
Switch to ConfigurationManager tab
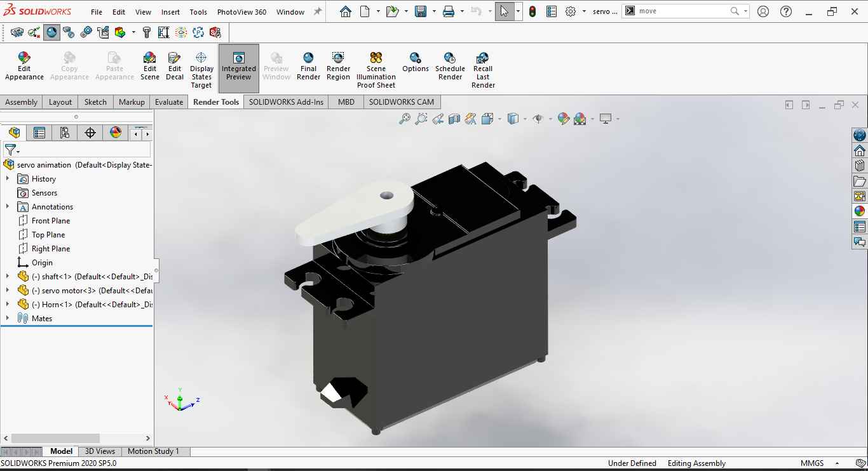click(65, 133)
